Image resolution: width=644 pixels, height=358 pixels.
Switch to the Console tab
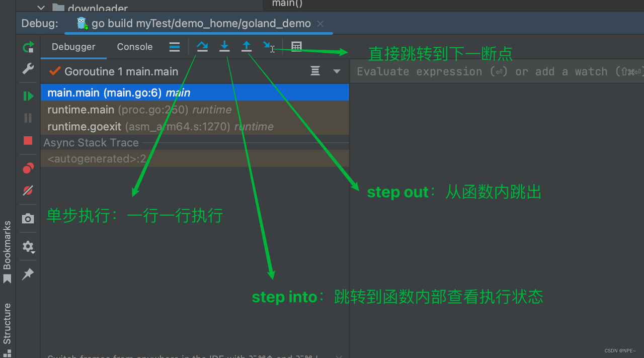(134, 46)
